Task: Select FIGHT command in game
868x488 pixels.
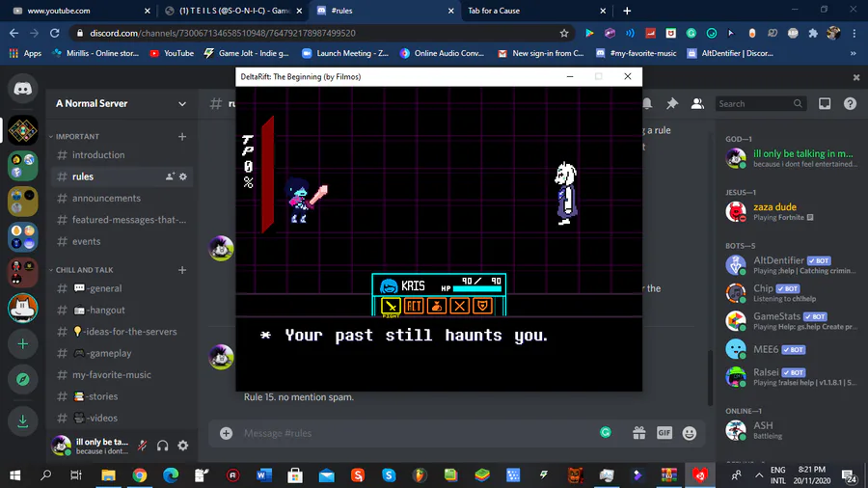Action: pos(391,306)
